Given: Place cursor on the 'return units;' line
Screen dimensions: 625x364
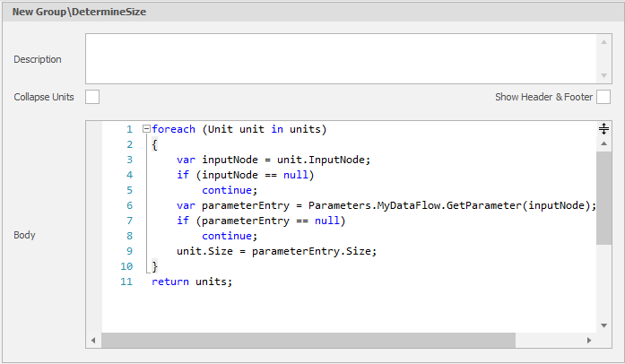Looking at the screenshot, I should tap(192, 282).
